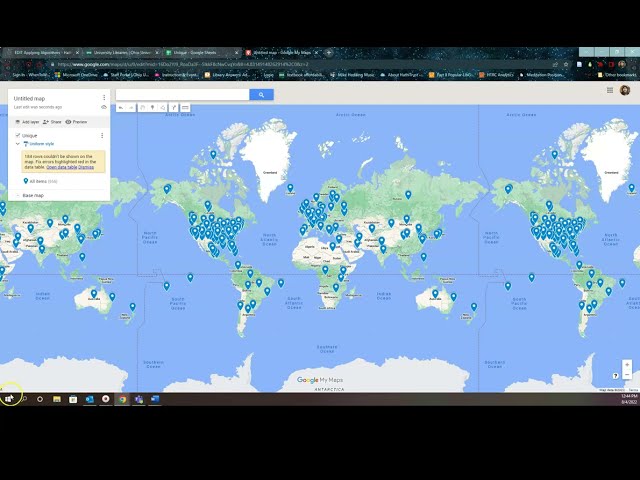Open Chrome from the taskbar
The image size is (640, 480).
[x=122, y=399]
